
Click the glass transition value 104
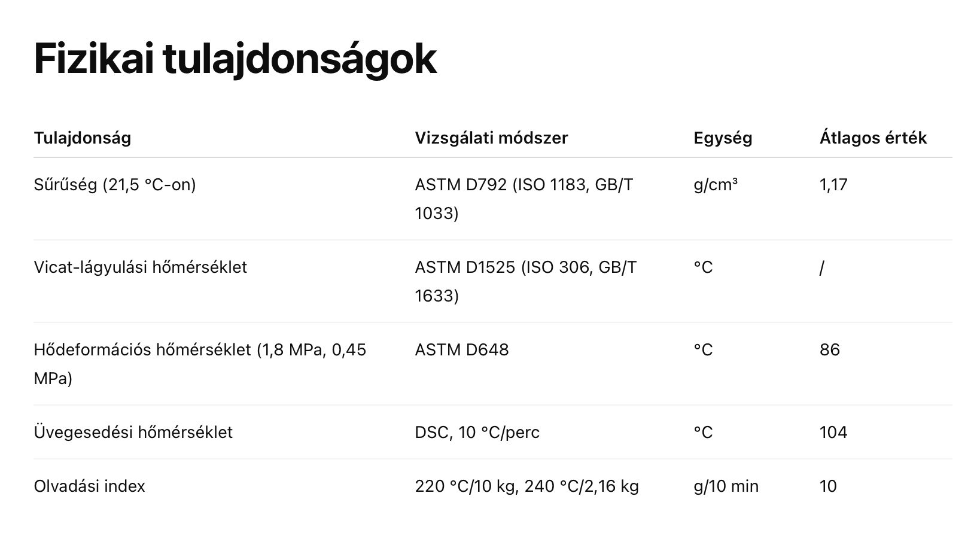coord(833,432)
